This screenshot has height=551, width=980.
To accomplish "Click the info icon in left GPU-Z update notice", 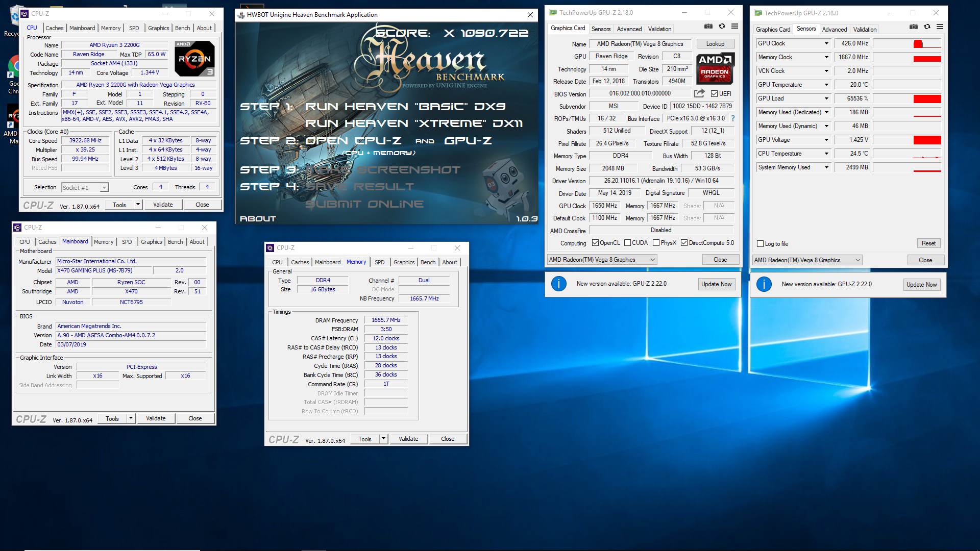I will pos(559,284).
